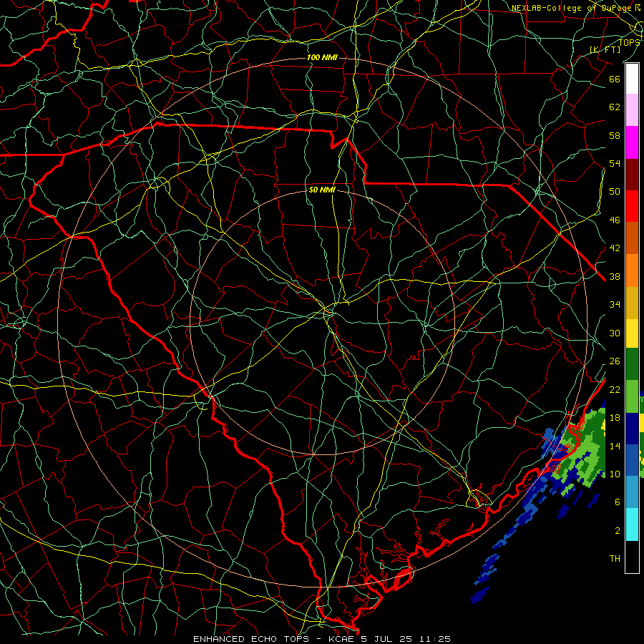The height and width of the screenshot is (644, 644).
Task: Click the gold legend swatch
Action: click(632, 303)
